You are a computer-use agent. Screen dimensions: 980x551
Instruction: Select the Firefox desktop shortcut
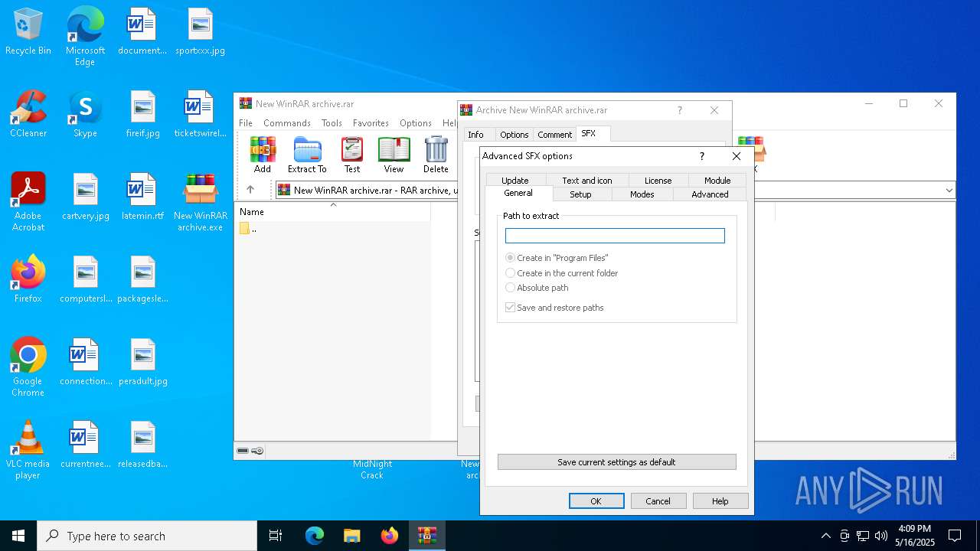coord(28,279)
